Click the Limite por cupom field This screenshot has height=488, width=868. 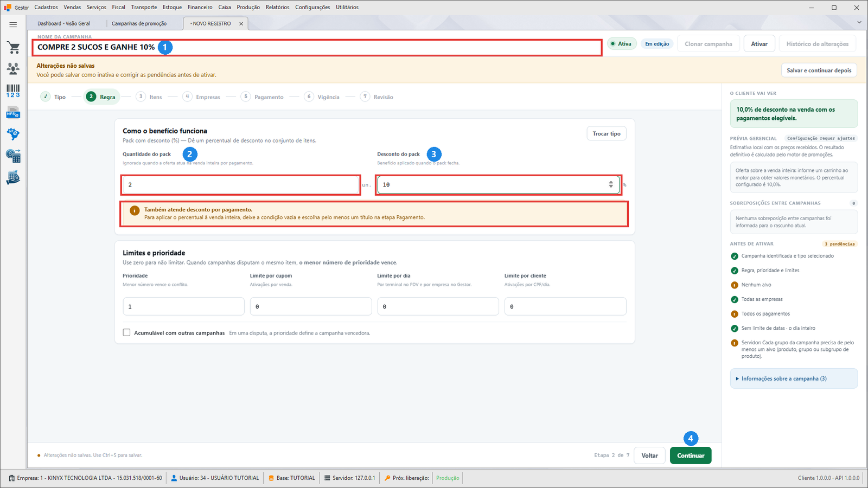pyautogui.click(x=311, y=306)
